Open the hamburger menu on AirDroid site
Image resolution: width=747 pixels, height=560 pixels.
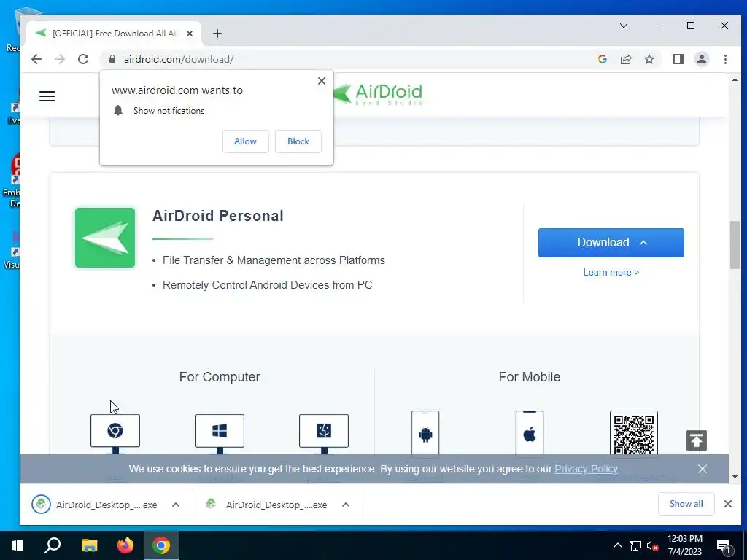point(47,96)
